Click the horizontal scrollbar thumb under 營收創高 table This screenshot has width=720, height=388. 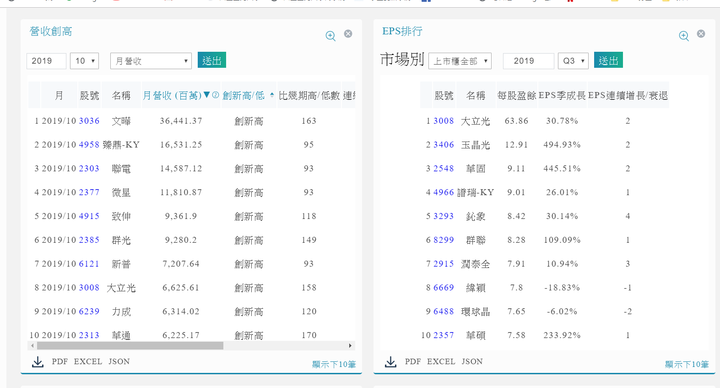click(x=130, y=345)
